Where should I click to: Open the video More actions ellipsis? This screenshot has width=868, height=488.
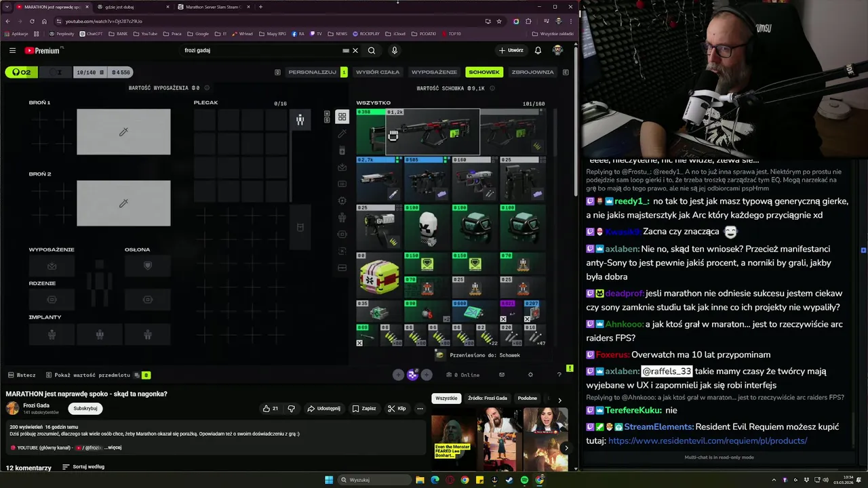coord(420,409)
